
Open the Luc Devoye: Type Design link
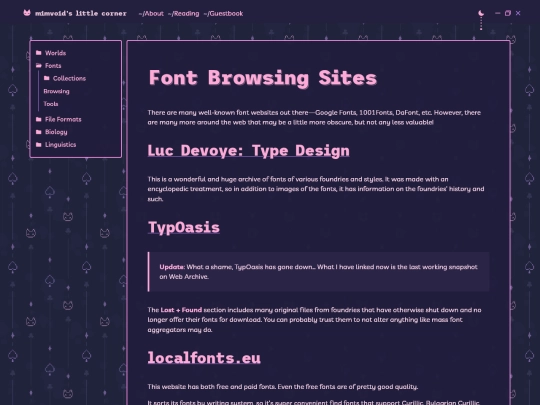[x=249, y=150]
